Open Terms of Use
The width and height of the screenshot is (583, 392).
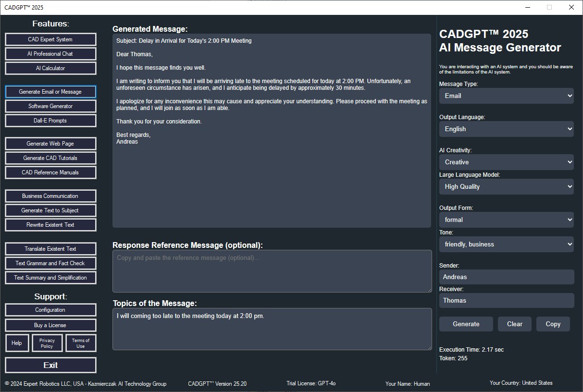click(x=81, y=343)
